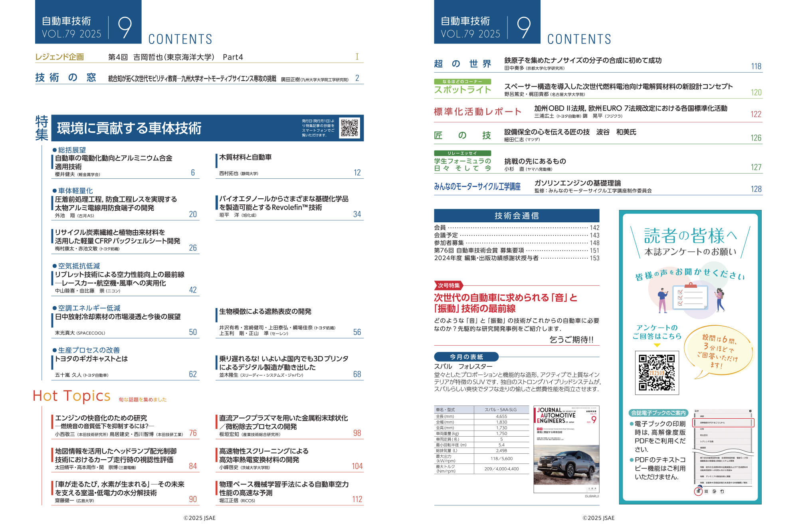Click the QR code in the blue special-feature banner
The width and height of the screenshot is (798, 532).
point(350,128)
